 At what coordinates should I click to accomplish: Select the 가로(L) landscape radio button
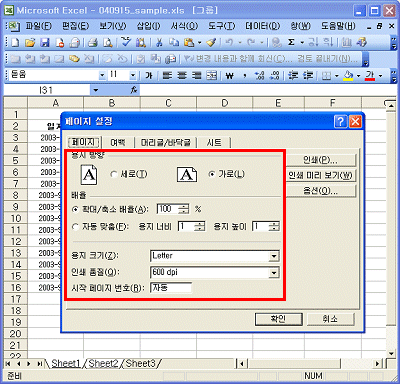click(x=211, y=174)
